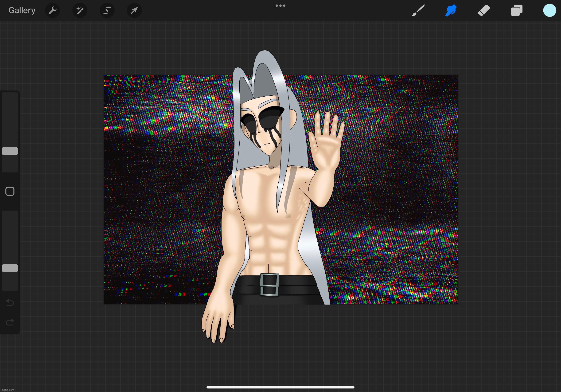Image resolution: width=561 pixels, height=392 pixels.
Task: Open the light blue color picker
Action: pos(549,11)
